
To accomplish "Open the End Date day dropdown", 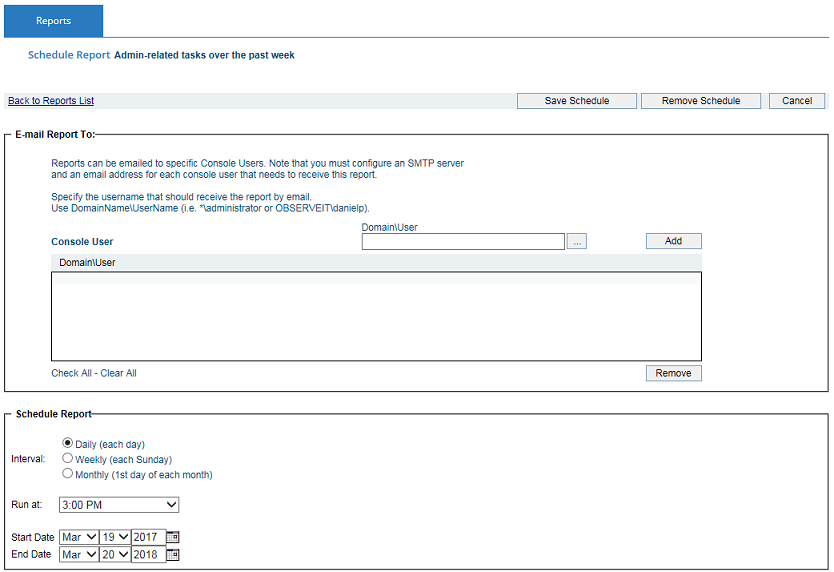I will click(x=115, y=554).
